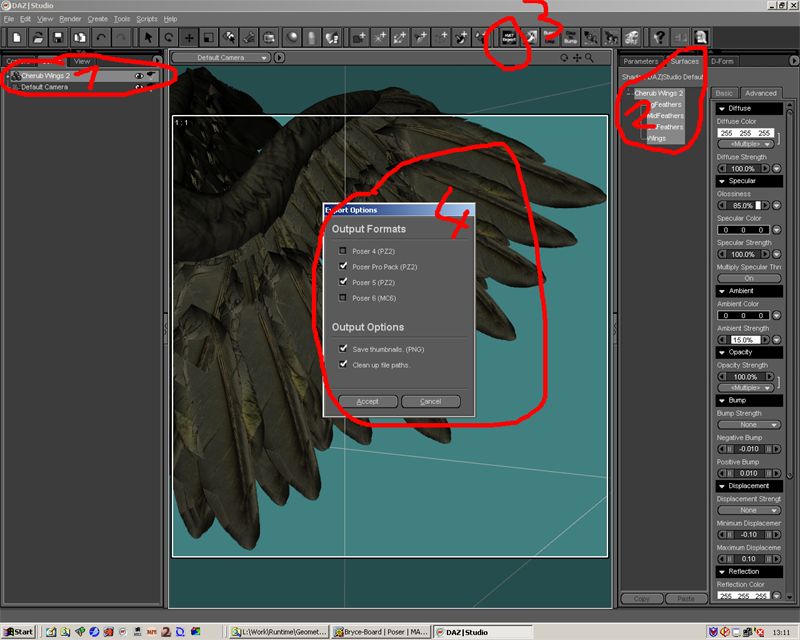The height and width of the screenshot is (640, 800).
Task: Click the Ambient Strength 15.0% slider
Action: coord(745,339)
